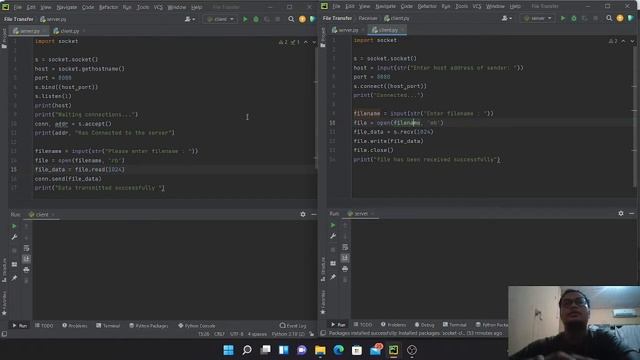Rerun server using the green arrow in Run panel

click(333, 225)
